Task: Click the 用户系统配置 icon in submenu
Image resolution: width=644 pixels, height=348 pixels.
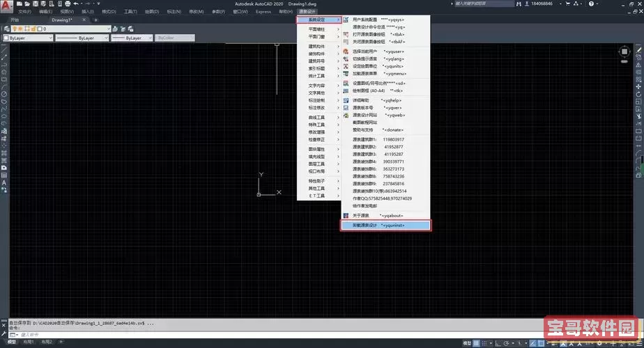Action: coord(346,19)
